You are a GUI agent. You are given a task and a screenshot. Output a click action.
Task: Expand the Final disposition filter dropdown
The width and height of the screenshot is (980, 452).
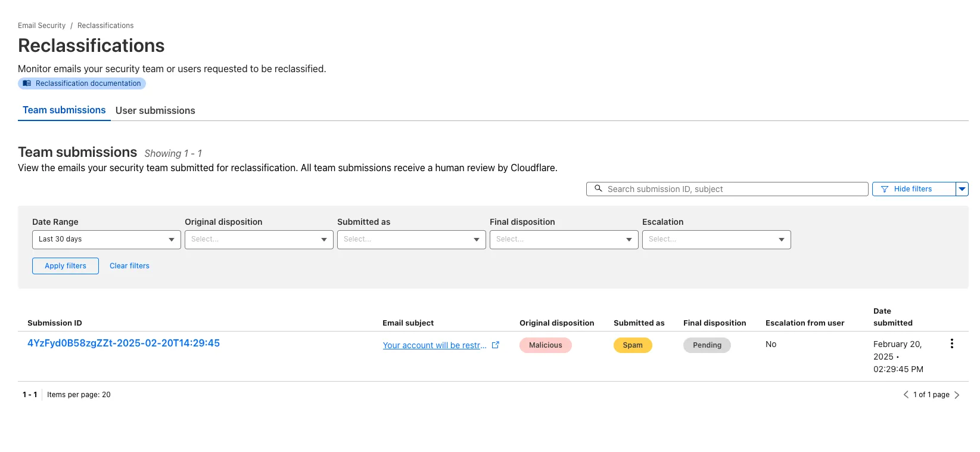564,239
